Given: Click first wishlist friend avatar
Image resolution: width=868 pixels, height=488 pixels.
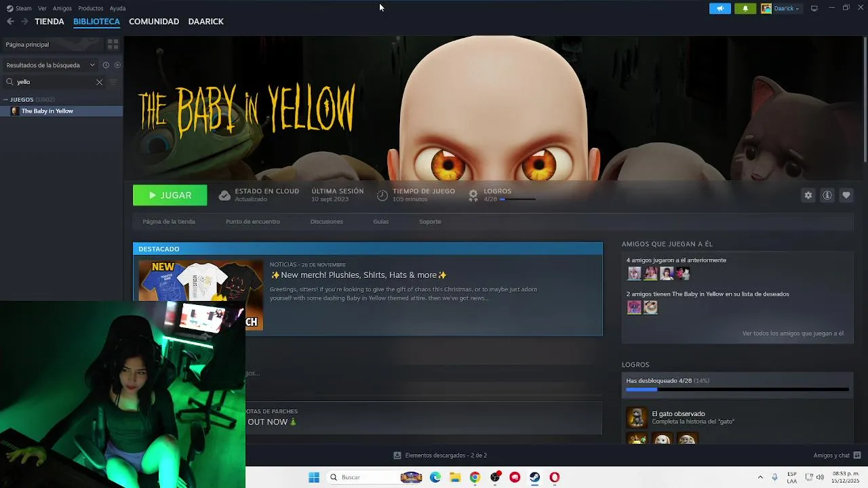Looking at the screenshot, I should pos(634,307).
